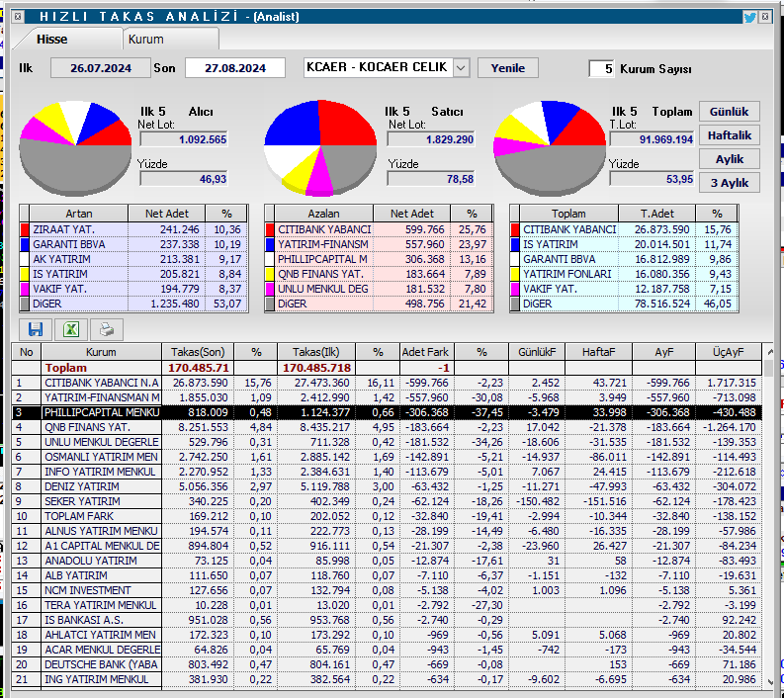Click magenta swatch next to UNLU MENKUL DEG

pos(270,289)
